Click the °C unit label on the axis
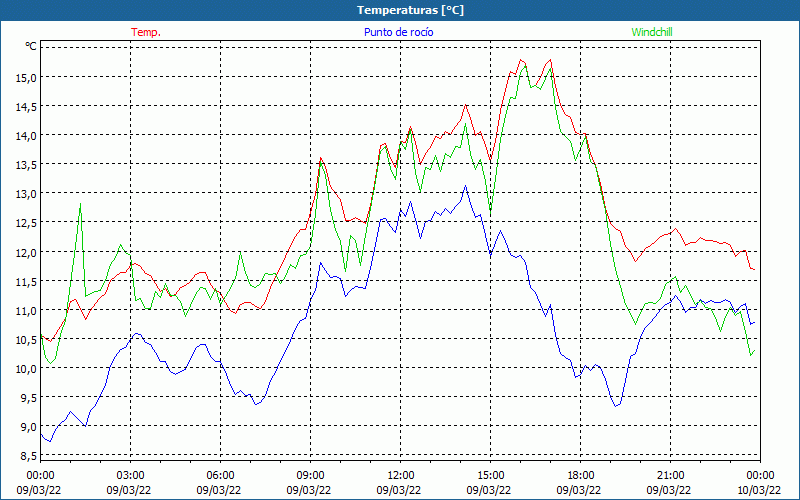The width and height of the screenshot is (800, 500). coord(31,46)
